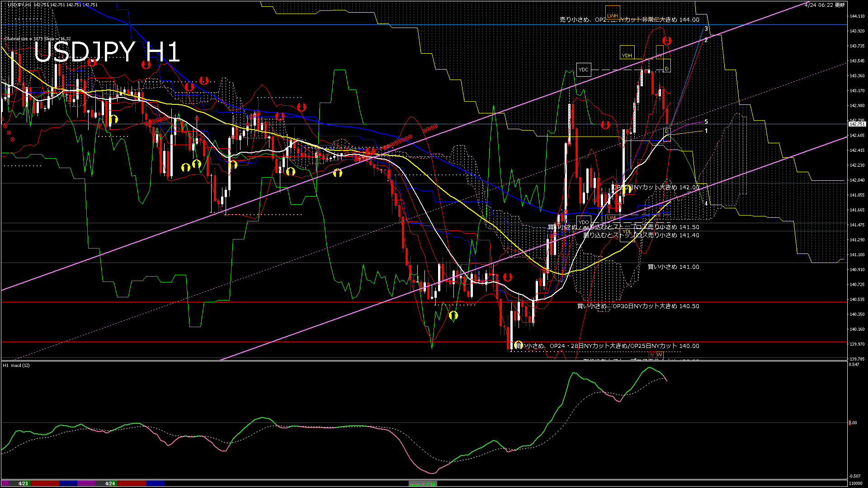The height and width of the screenshot is (488, 868).
Task: Click the YDL yesterday low marker box
Action: pyautogui.click(x=627, y=232)
